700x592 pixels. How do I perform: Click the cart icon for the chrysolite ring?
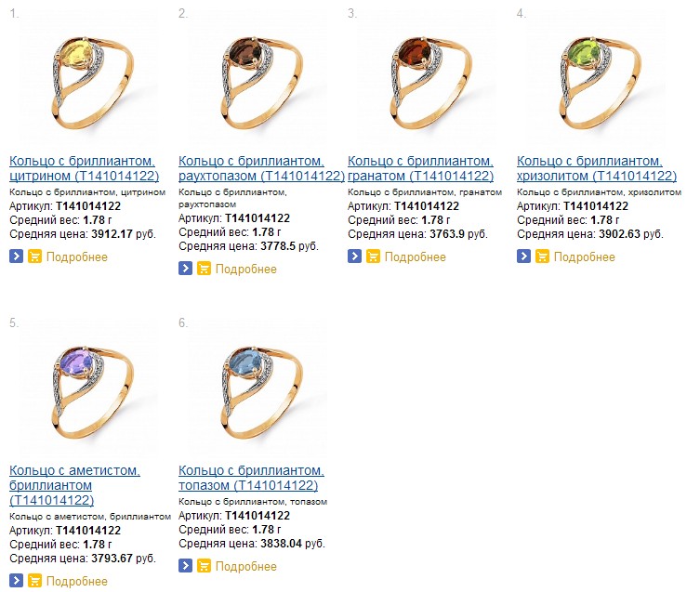(542, 257)
